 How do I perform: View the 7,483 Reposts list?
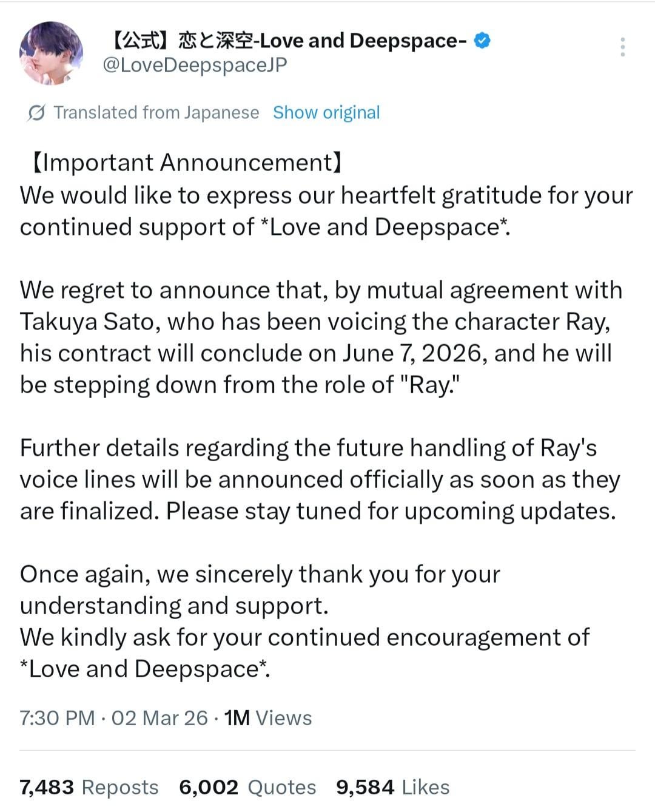(89, 787)
